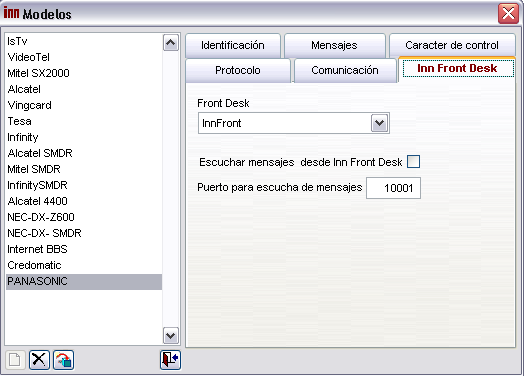Image resolution: width=524 pixels, height=376 pixels.
Task: Select InfinitySMDR in the model list
Action: point(84,185)
